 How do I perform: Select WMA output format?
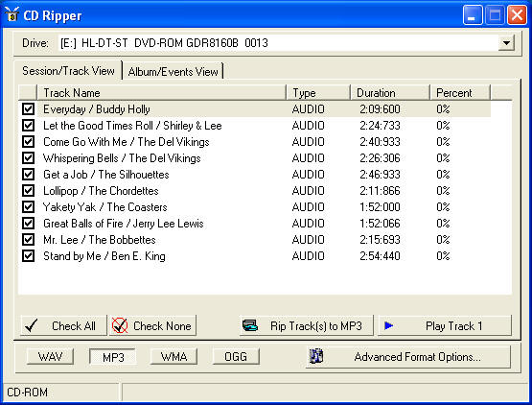(x=173, y=357)
